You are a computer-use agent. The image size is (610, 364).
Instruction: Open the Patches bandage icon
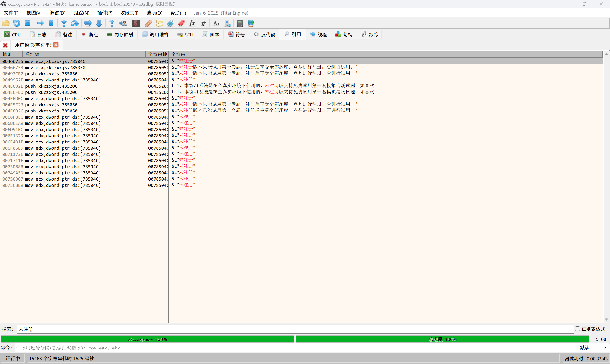tap(148, 23)
